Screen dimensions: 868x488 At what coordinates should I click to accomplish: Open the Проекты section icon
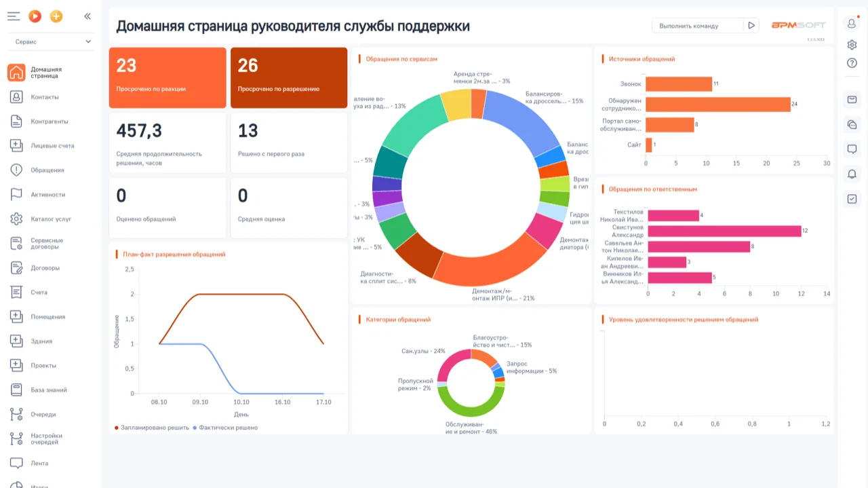[17, 366]
